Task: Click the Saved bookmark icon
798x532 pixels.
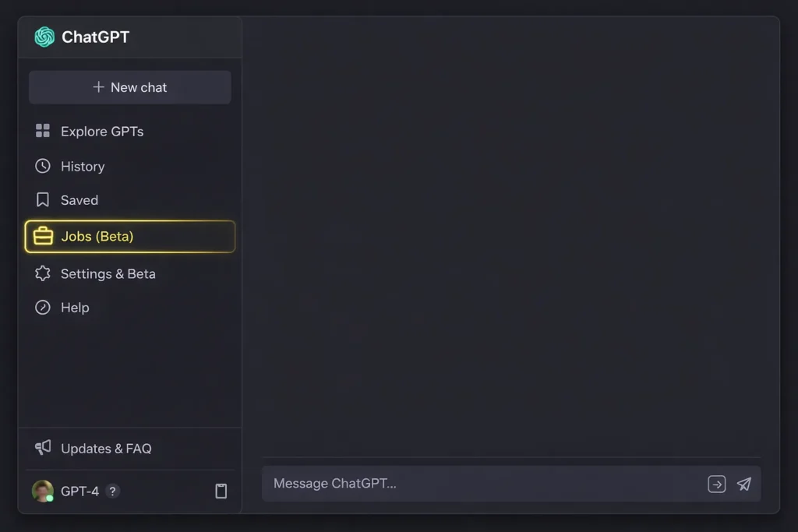Action: [43, 200]
